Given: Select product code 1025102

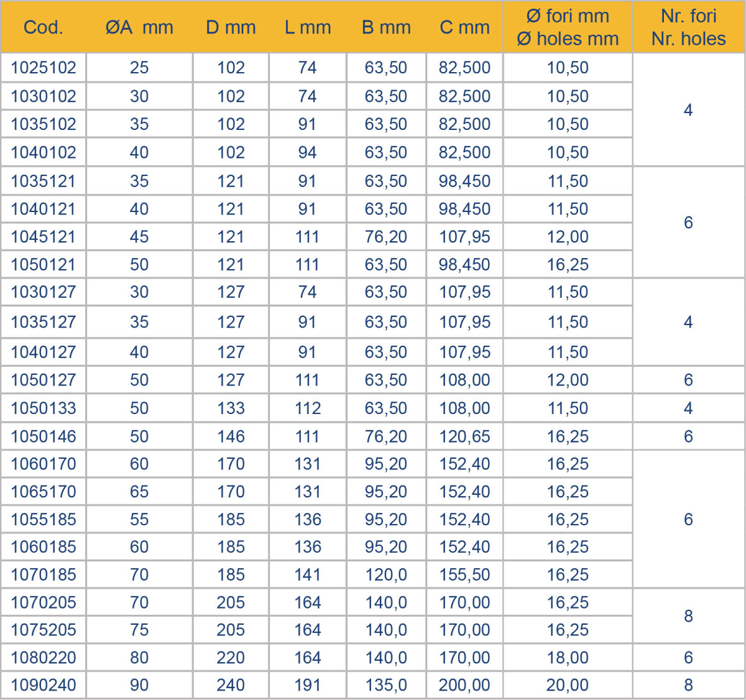Looking at the screenshot, I should pos(44,68).
